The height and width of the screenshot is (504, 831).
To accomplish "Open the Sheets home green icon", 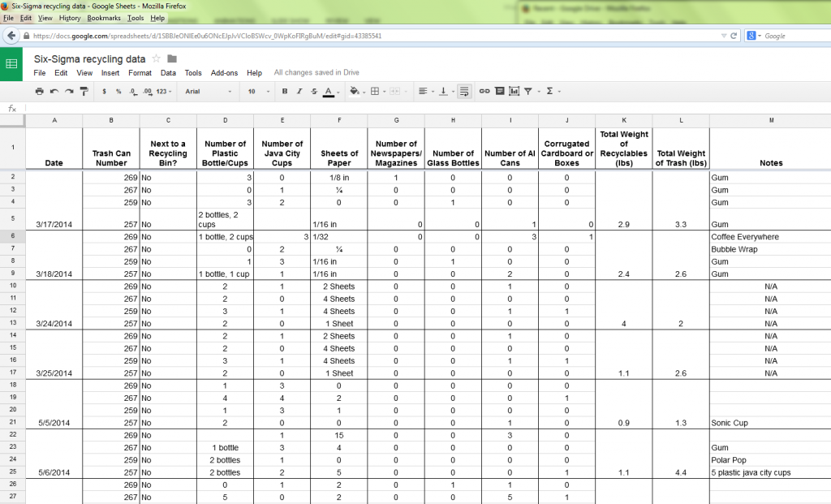I will pos(11,64).
